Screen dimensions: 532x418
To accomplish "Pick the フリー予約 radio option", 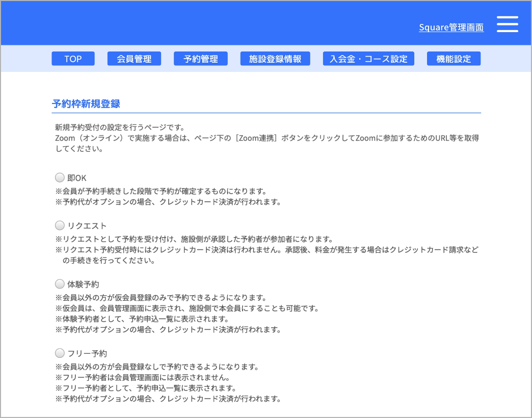I will [60, 353].
